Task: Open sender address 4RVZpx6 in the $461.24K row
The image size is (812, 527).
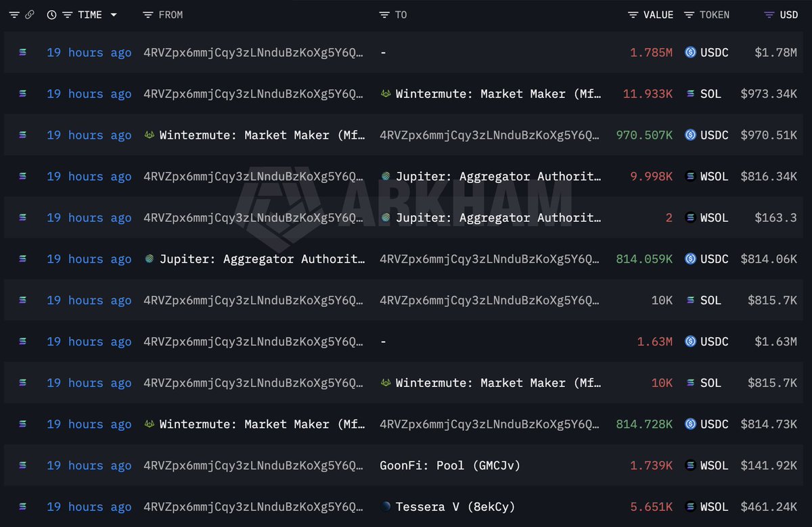Action: click(x=254, y=506)
